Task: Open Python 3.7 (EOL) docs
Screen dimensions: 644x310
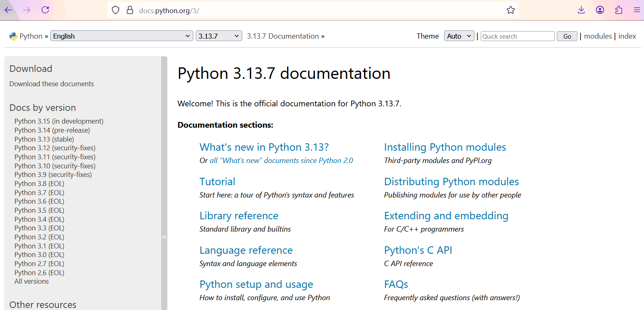Action: (39, 193)
